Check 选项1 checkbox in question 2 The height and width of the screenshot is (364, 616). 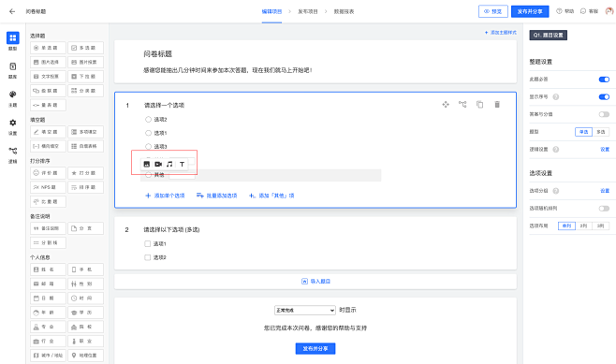click(x=148, y=244)
